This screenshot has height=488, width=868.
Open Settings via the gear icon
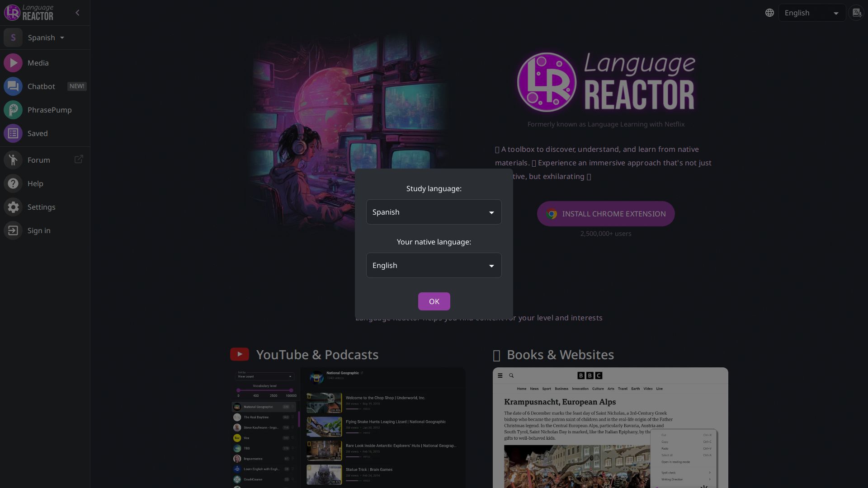[x=13, y=207]
